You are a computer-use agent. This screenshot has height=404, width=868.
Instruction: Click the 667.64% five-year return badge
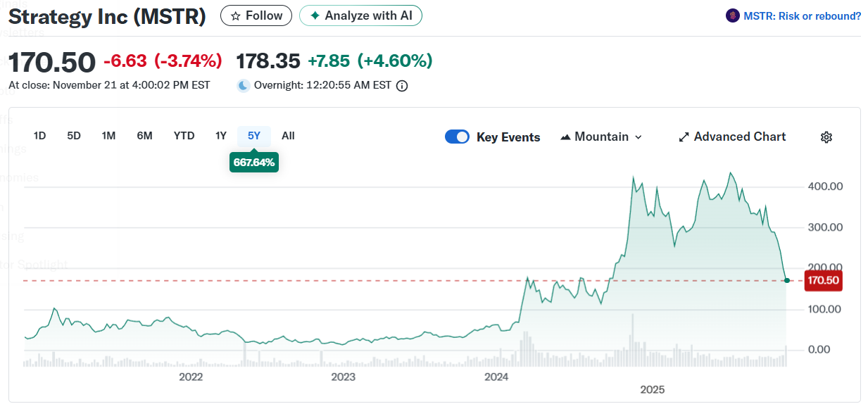point(254,163)
